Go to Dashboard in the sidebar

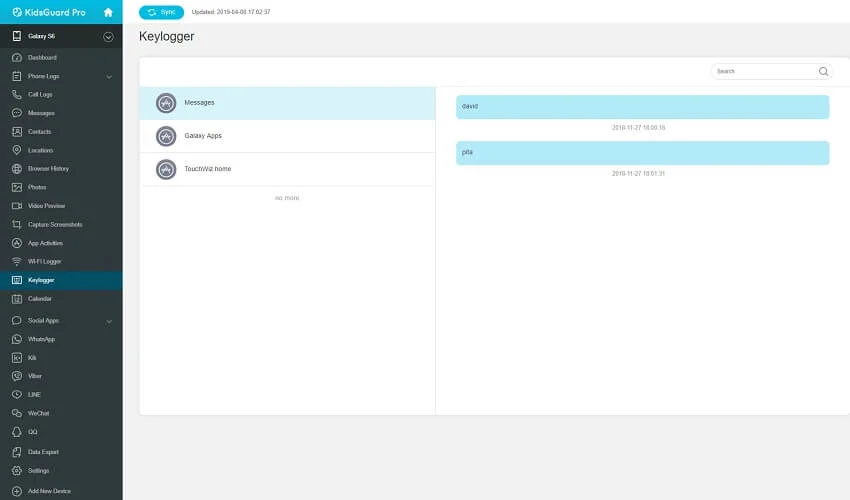(42, 57)
